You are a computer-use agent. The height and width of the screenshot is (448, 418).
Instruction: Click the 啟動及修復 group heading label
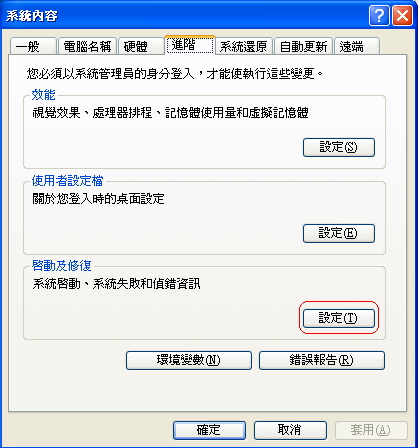tap(62, 266)
